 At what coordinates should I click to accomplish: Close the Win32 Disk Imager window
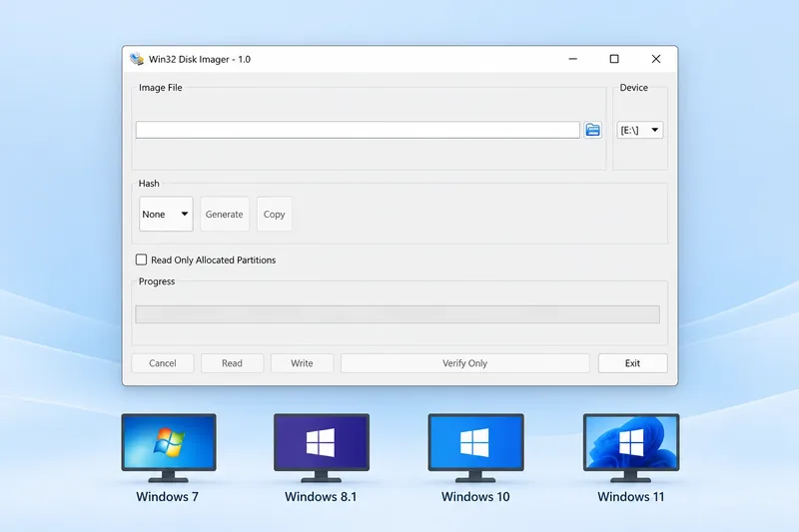pyautogui.click(x=656, y=59)
